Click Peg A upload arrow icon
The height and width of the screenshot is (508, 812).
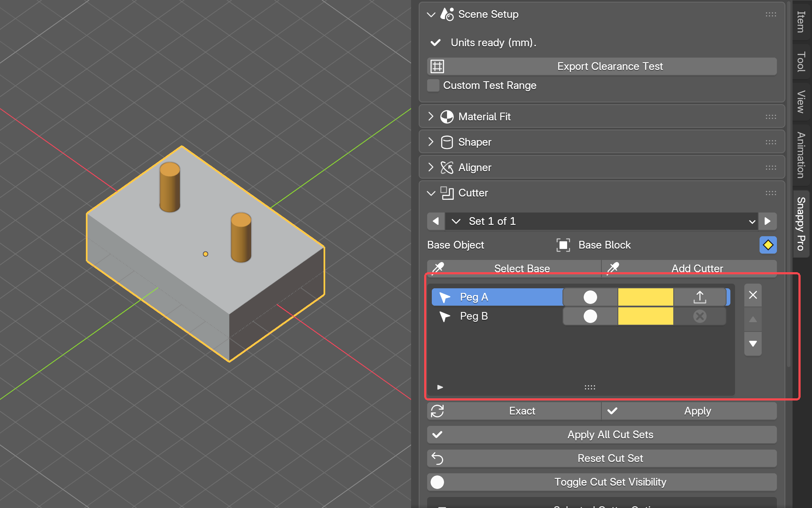[x=700, y=297]
